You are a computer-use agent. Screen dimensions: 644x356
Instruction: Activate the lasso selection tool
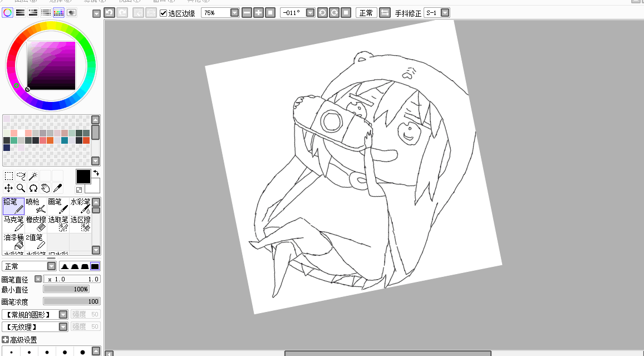(x=21, y=176)
